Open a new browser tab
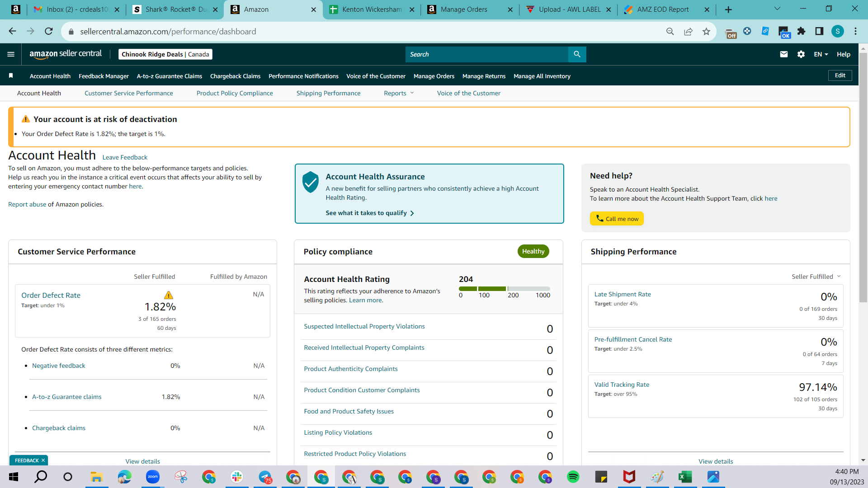868x488 pixels. [728, 9]
